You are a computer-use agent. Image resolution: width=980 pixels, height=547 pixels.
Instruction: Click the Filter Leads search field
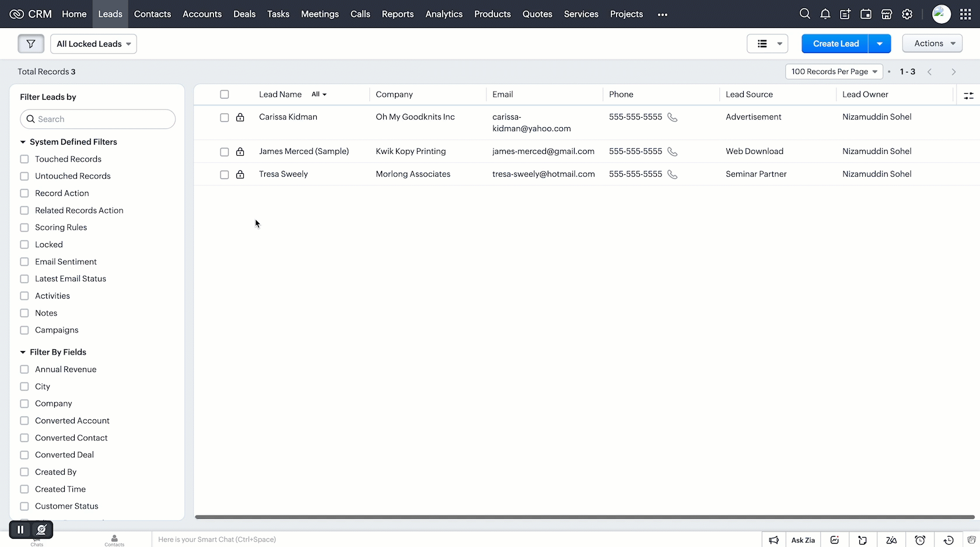pyautogui.click(x=98, y=119)
